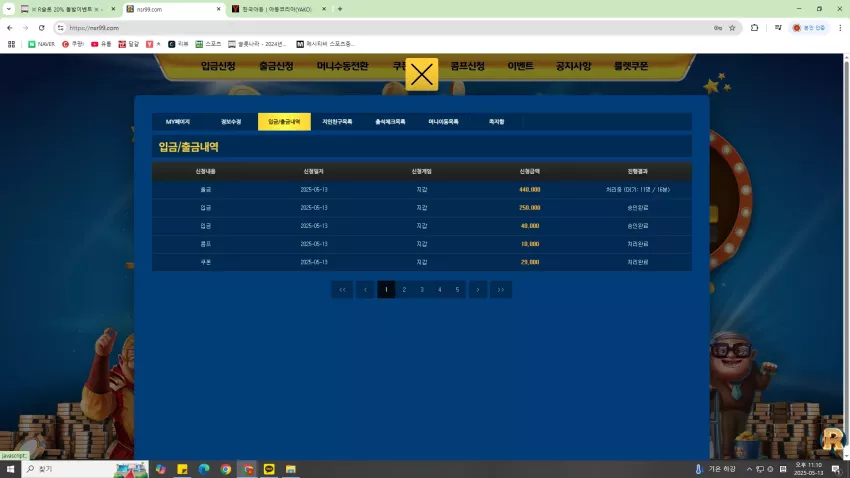
Task: Select page 1 in pagination
Action: pos(386,289)
